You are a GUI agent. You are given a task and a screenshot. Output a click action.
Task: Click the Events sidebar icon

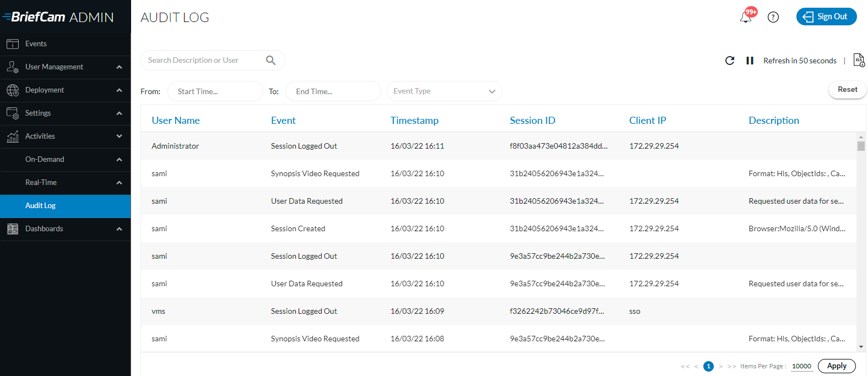(x=13, y=43)
